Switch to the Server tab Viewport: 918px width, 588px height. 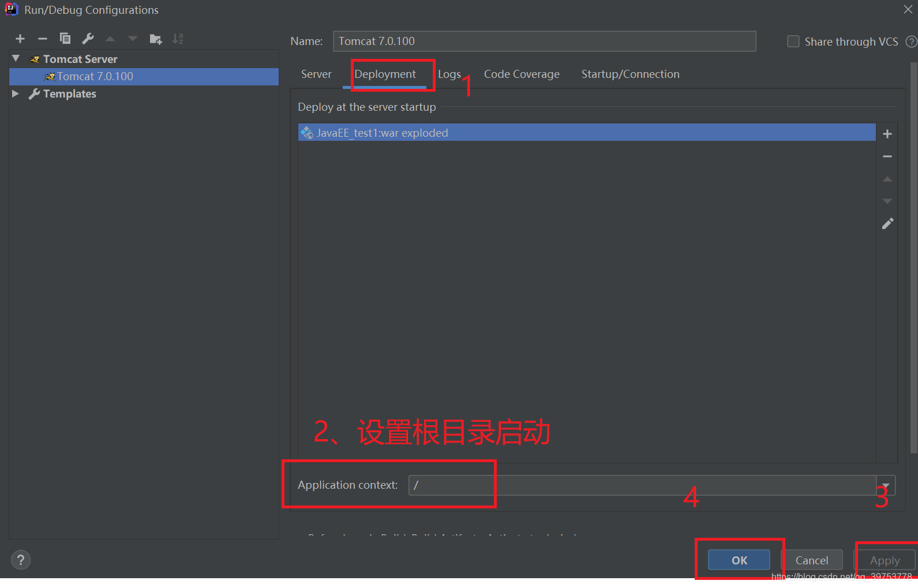pyautogui.click(x=316, y=74)
